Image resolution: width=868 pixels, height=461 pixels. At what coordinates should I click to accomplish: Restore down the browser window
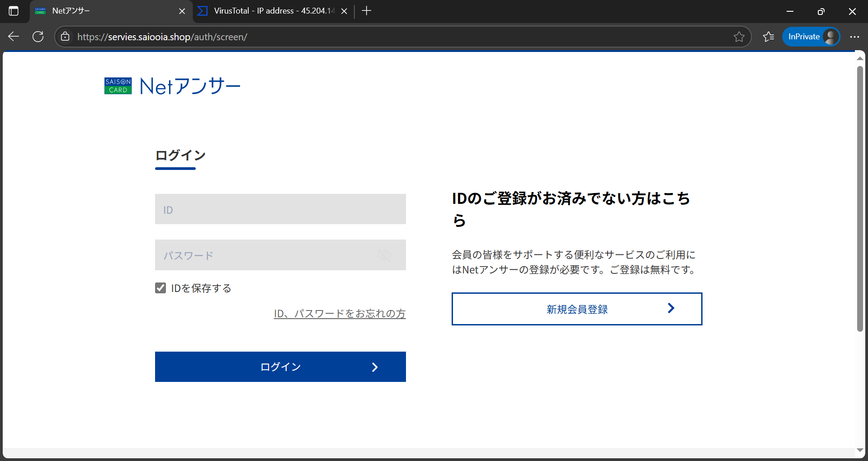click(x=821, y=11)
